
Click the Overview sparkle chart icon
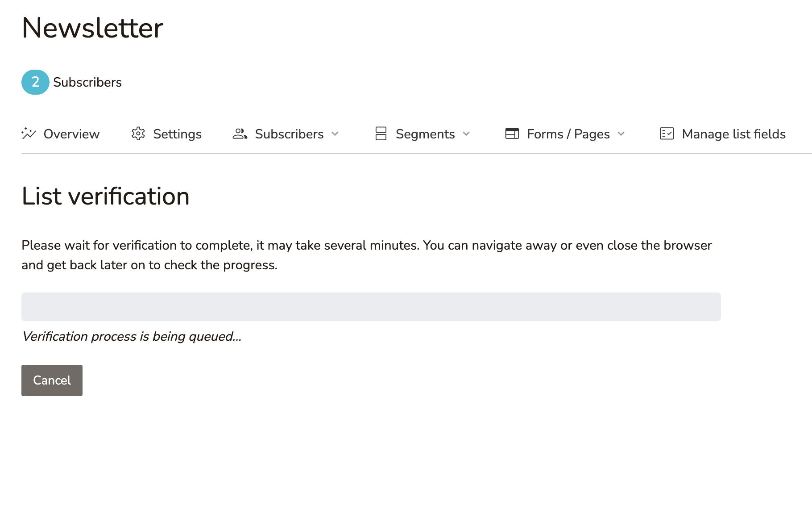[29, 134]
